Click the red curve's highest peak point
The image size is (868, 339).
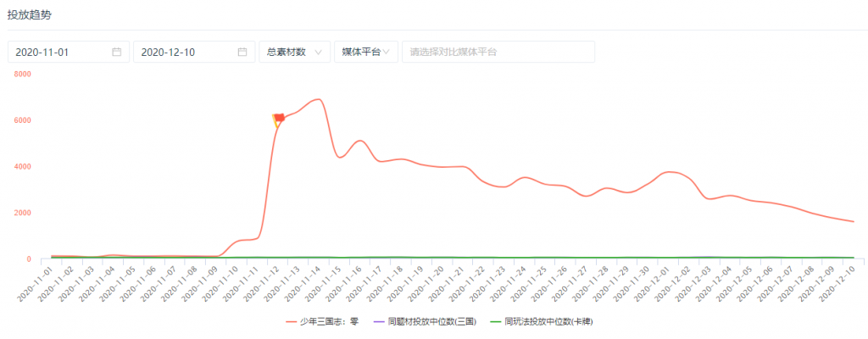318,99
